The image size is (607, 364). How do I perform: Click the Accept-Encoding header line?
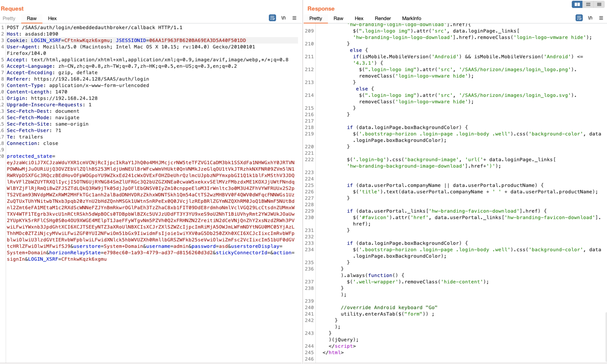(x=52, y=73)
